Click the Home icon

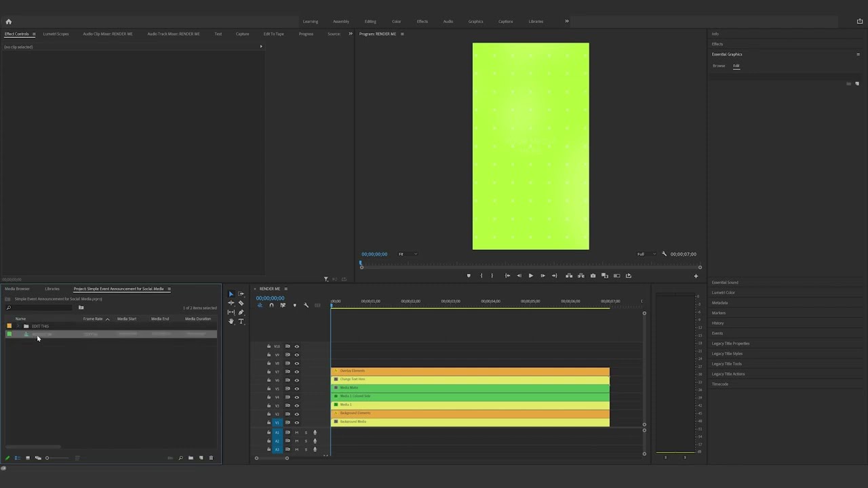8,22
